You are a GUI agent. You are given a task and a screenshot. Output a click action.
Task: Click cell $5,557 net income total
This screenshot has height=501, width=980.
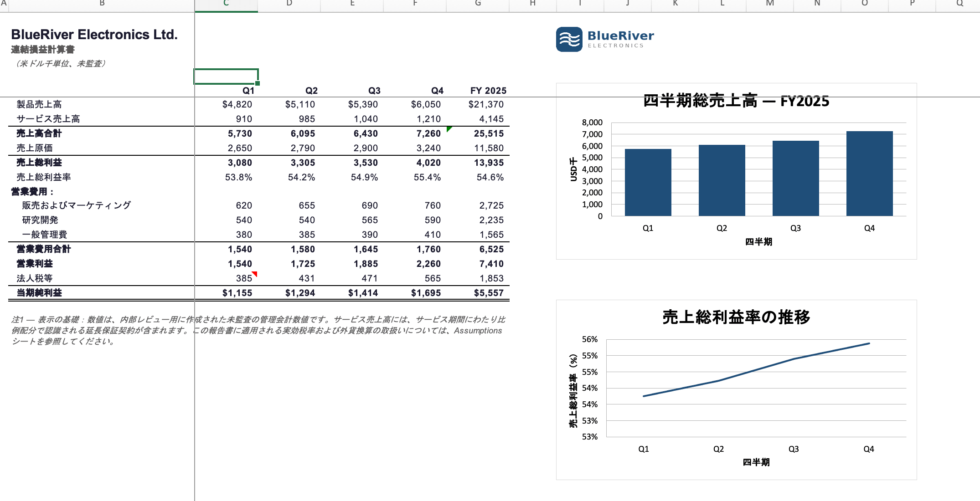pyautogui.click(x=478, y=293)
